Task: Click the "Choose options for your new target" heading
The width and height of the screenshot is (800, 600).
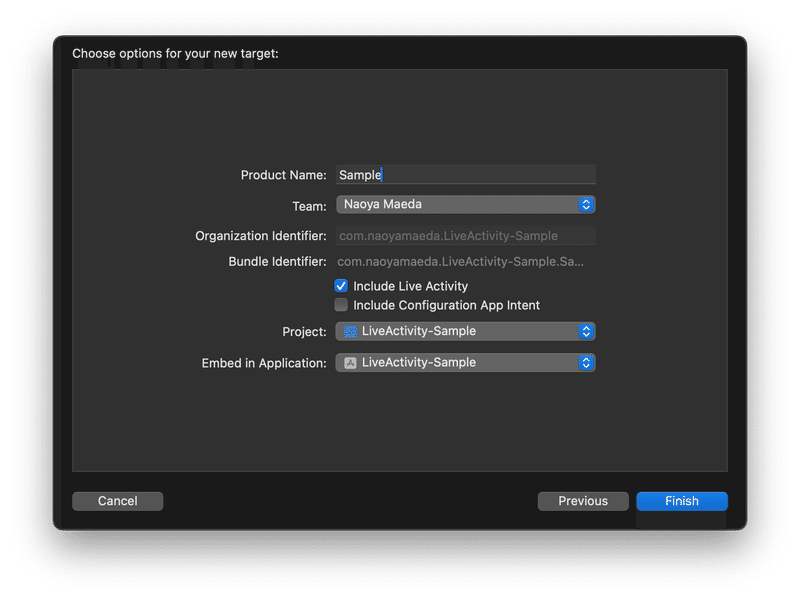Action: tap(175, 53)
